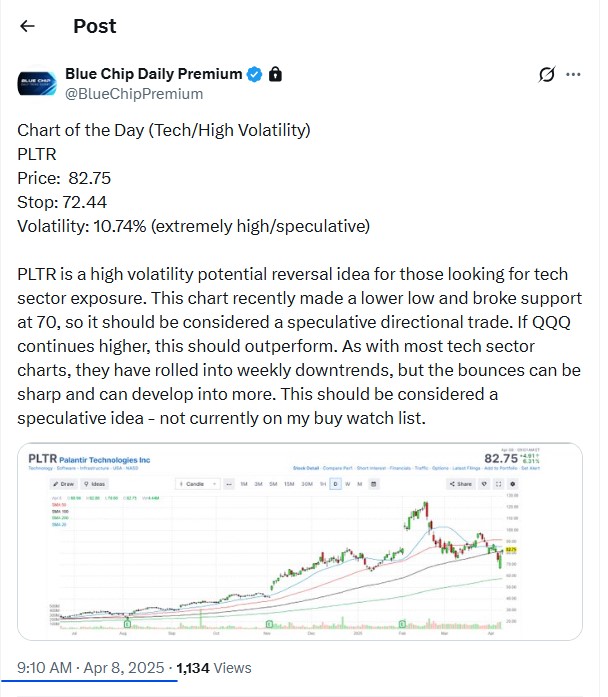The width and height of the screenshot is (608, 697).
Task: Select the D daily timeframe tab
Action: (335, 484)
